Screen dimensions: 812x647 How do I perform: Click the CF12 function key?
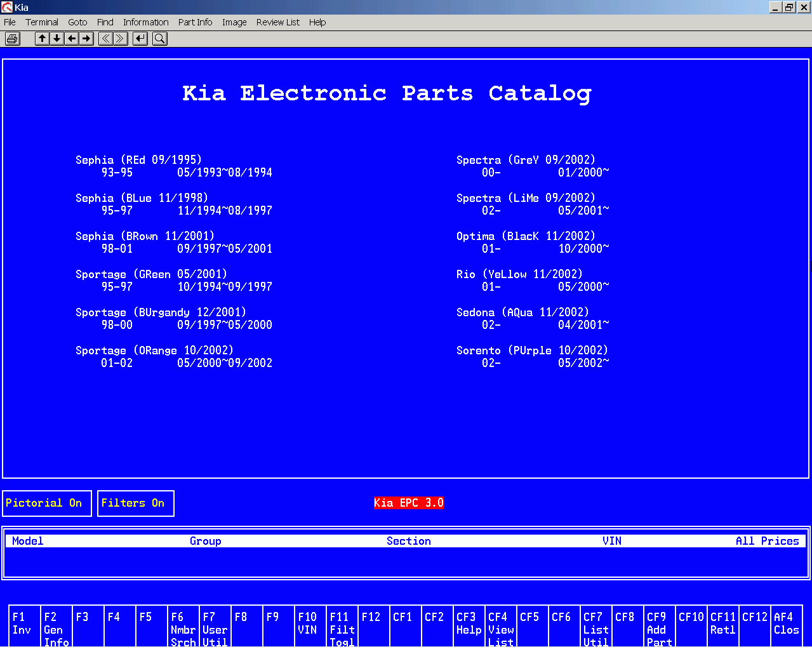point(755,627)
